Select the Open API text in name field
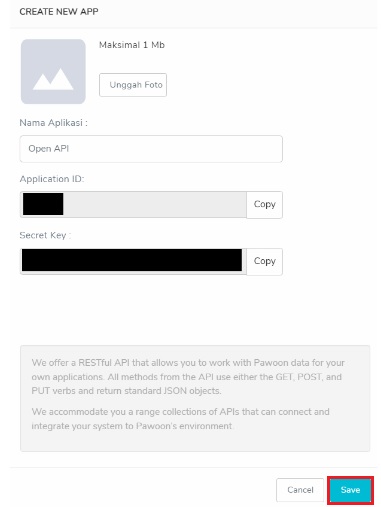The image size is (381, 507). [49, 149]
